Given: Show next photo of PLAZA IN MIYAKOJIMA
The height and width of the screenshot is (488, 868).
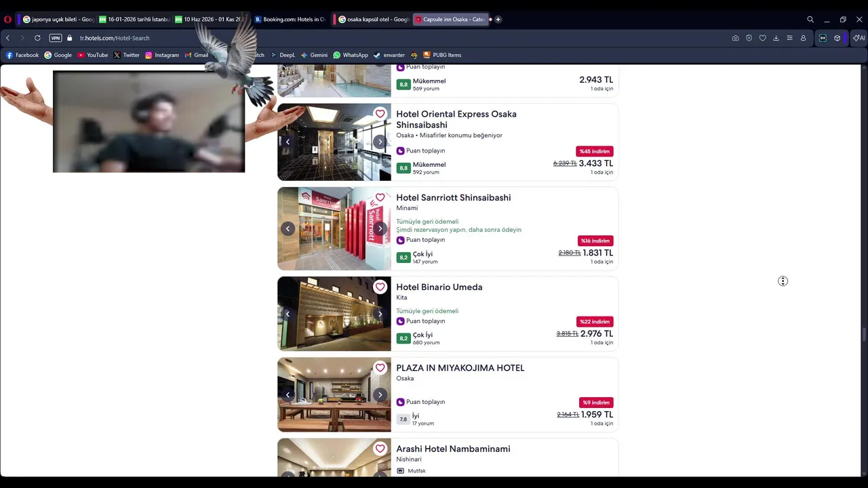Looking at the screenshot, I should tap(380, 394).
